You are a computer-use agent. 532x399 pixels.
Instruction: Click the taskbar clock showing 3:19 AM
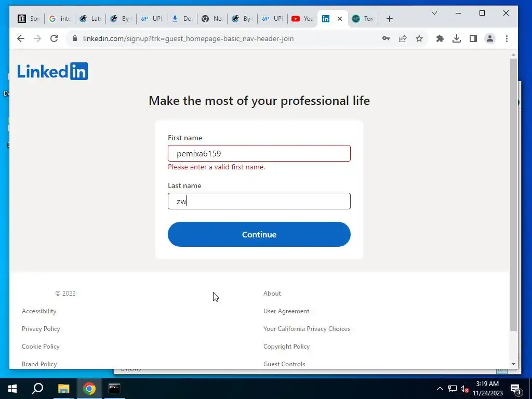[x=487, y=389]
